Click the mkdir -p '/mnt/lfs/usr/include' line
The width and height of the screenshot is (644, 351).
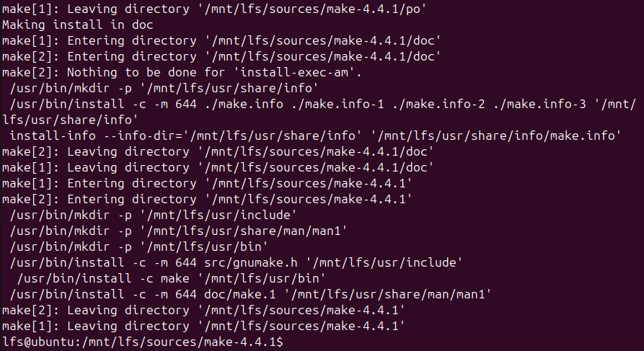154,215
